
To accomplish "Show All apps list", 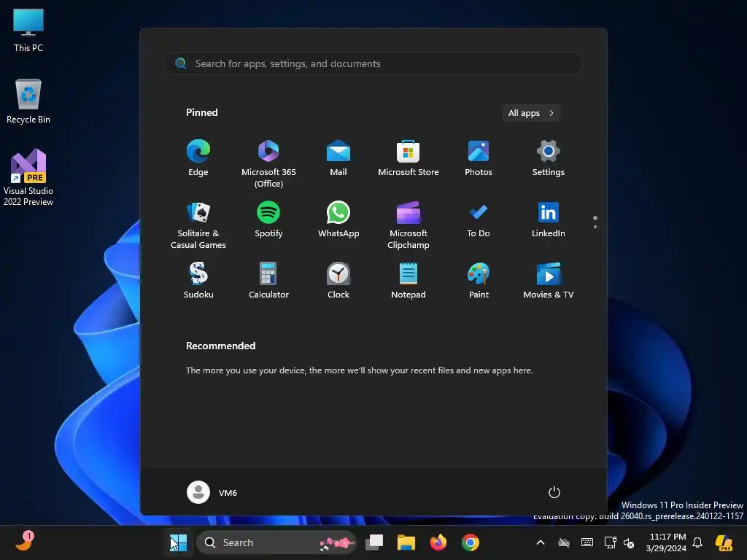I will tap(531, 113).
